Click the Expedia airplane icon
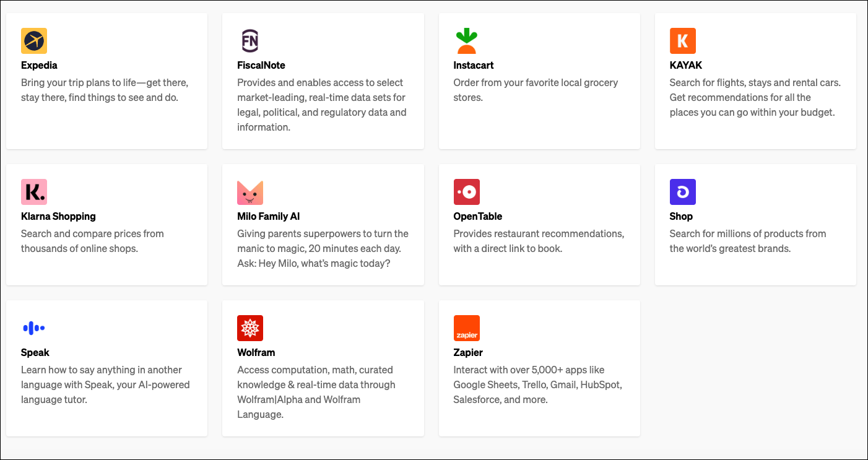Screen dimensions: 868x460 34,41
